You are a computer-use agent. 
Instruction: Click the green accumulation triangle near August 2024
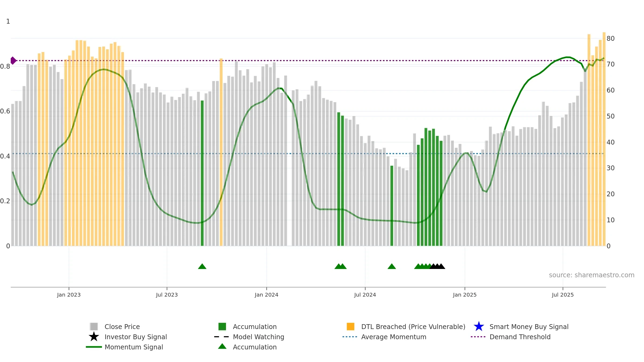(x=392, y=266)
